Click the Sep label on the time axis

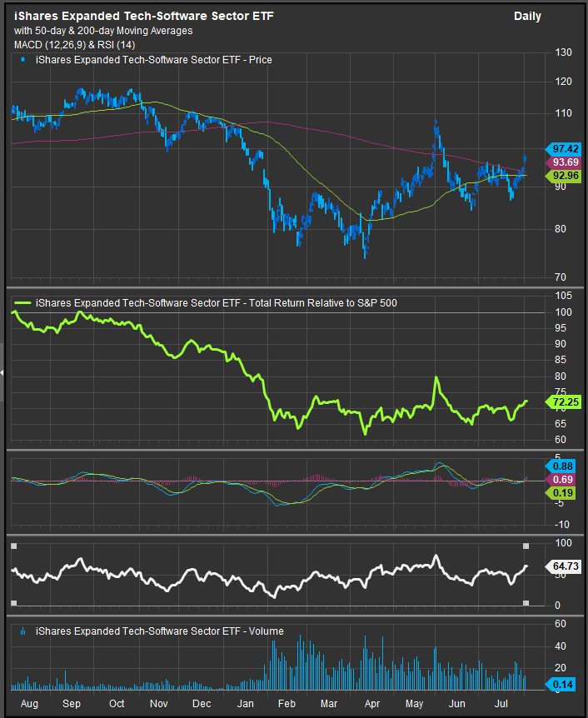(72, 704)
